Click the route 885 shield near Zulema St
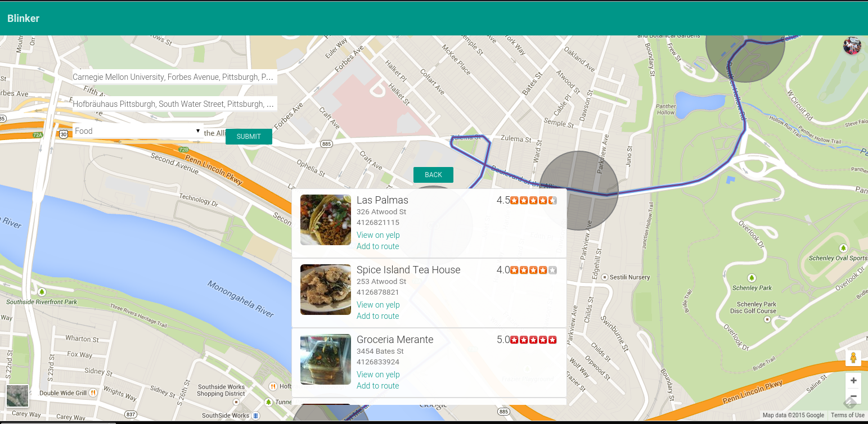This screenshot has height=424, width=868. pos(326,144)
